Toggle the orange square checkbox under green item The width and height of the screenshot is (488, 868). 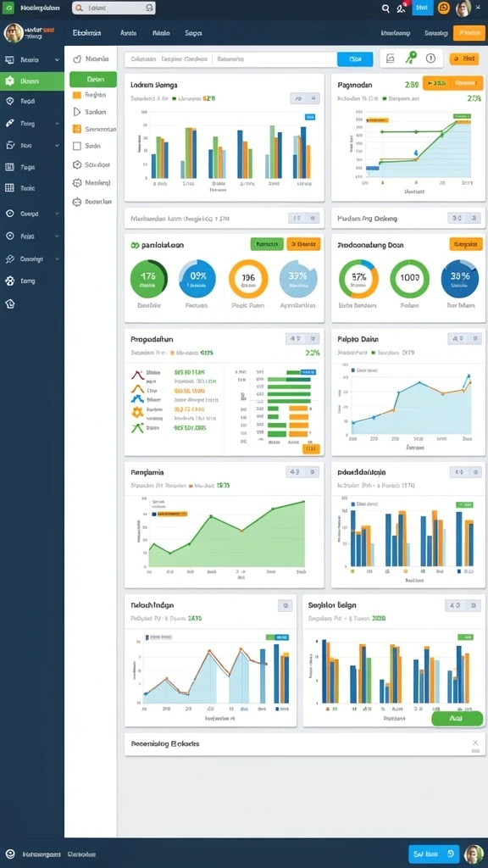click(x=77, y=95)
